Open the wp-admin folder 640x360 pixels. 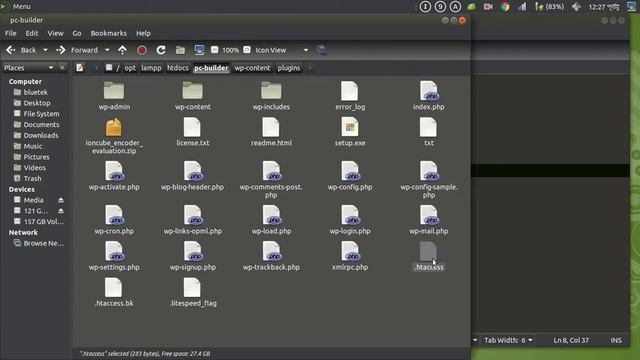pyautogui.click(x=114, y=96)
